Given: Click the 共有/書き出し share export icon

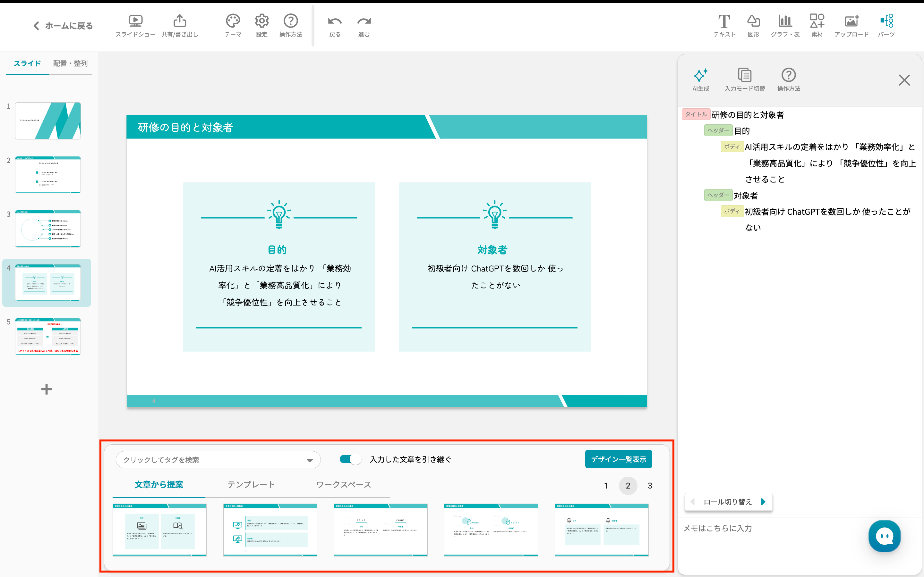Looking at the screenshot, I should point(179,21).
